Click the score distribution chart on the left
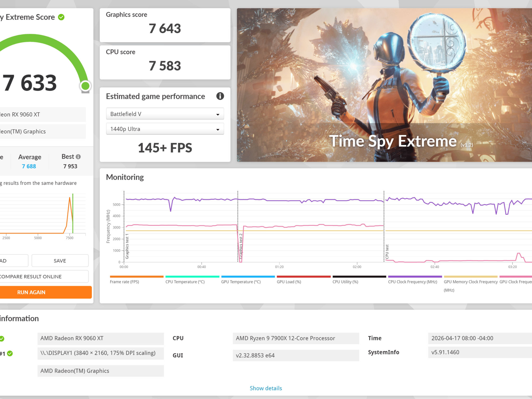 [x=43, y=216]
